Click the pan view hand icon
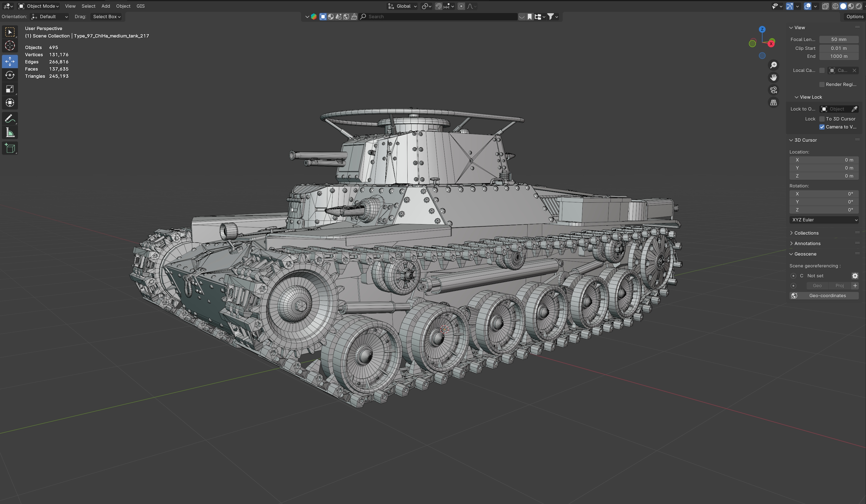This screenshot has width=866, height=504. click(x=773, y=77)
